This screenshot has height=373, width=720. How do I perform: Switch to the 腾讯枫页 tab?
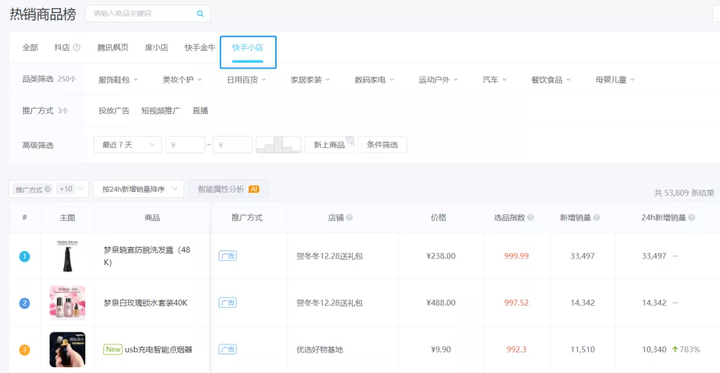pyautogui.click(x=113, y=47)
